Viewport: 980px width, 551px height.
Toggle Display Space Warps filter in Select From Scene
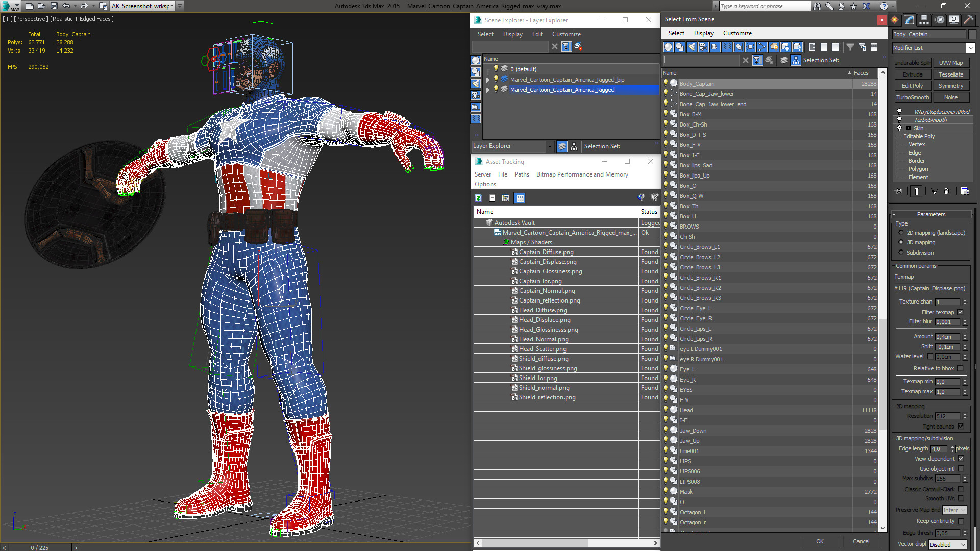(727, 47)
